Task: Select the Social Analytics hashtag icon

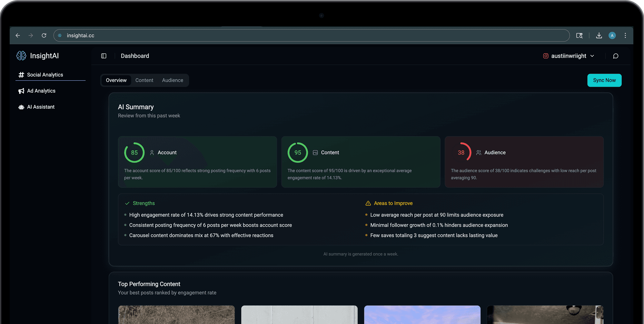Action: pos(21,75)
